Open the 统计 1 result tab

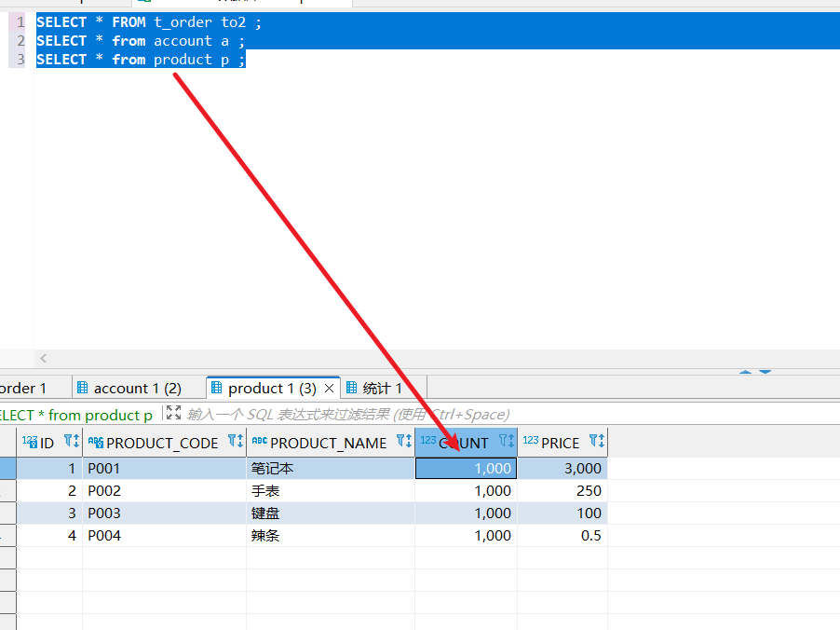point(382,388)
